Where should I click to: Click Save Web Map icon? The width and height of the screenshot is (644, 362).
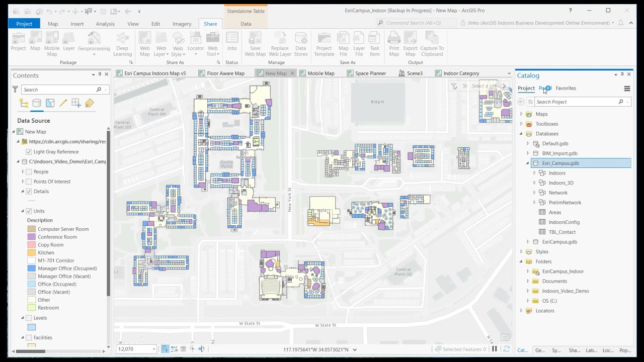coord(255,44)
